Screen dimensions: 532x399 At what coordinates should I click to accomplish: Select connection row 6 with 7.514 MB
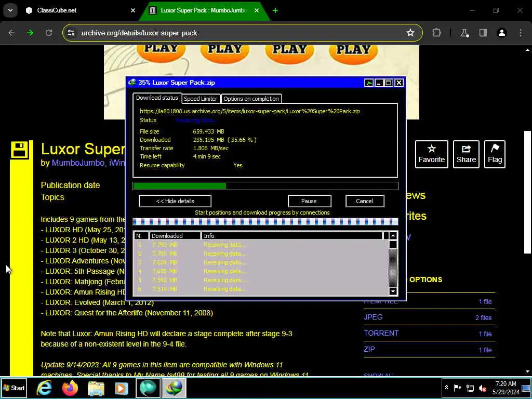pyautogui.click(x=261, y=289)
